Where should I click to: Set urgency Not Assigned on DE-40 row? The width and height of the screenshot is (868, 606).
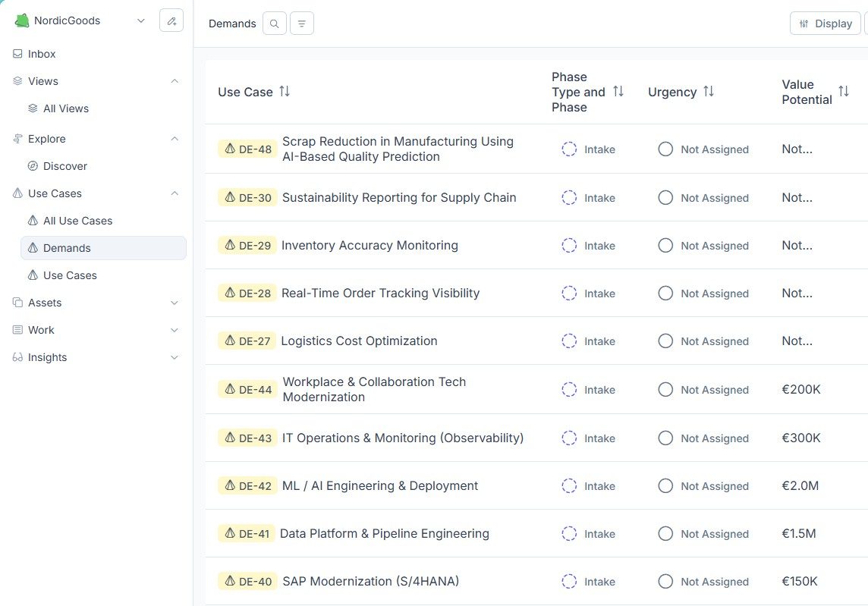click(x=703, y=582)
